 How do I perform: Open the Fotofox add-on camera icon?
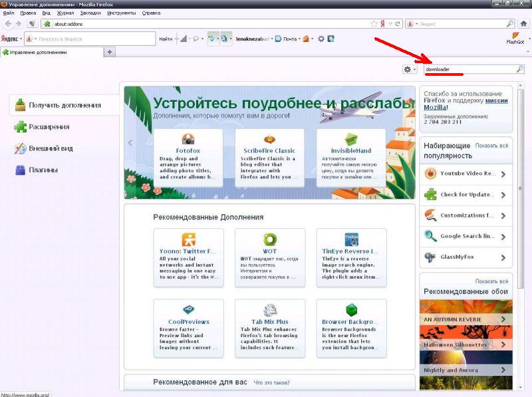188,139
